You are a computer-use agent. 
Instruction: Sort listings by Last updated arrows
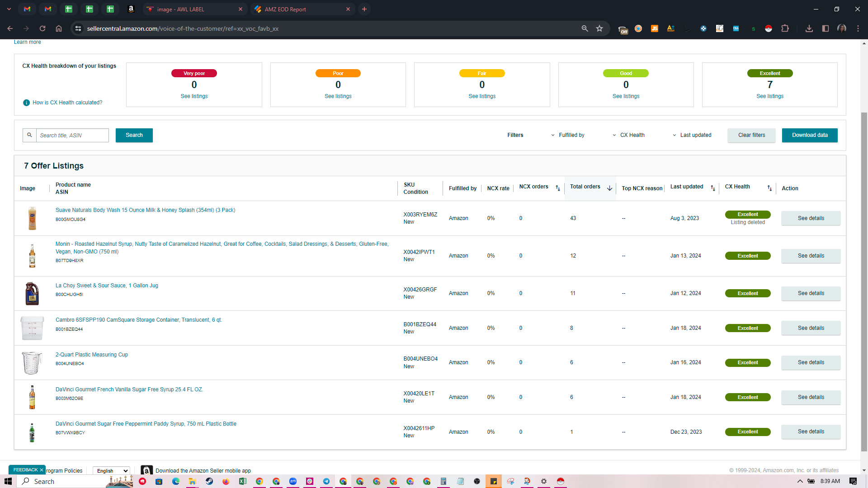[x=713, y=188]
